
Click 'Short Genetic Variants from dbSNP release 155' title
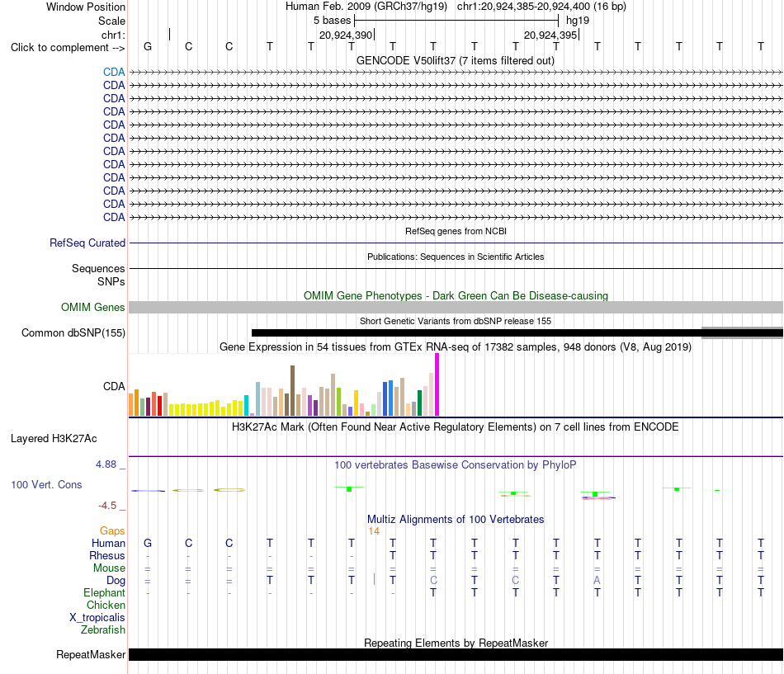coord(456,321)
